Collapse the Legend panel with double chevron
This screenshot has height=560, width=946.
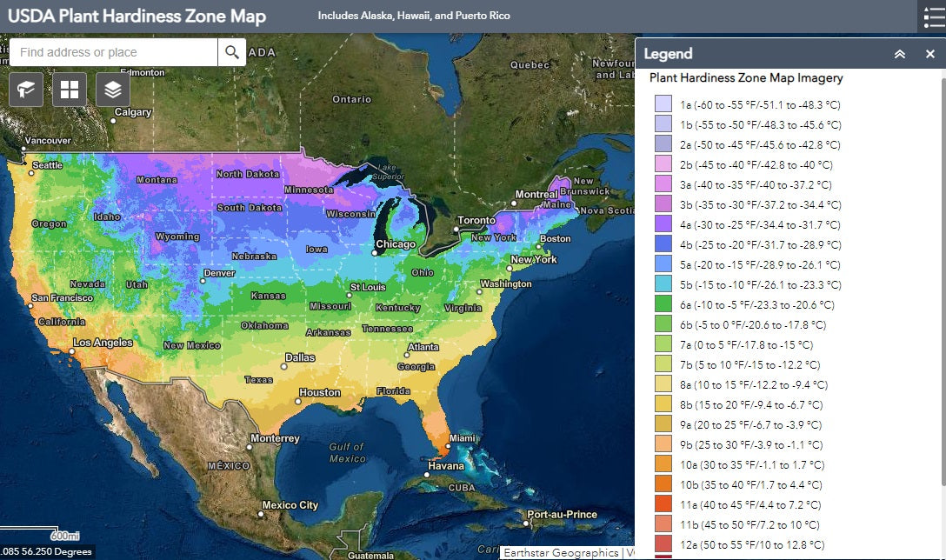[x=900, y=54]
